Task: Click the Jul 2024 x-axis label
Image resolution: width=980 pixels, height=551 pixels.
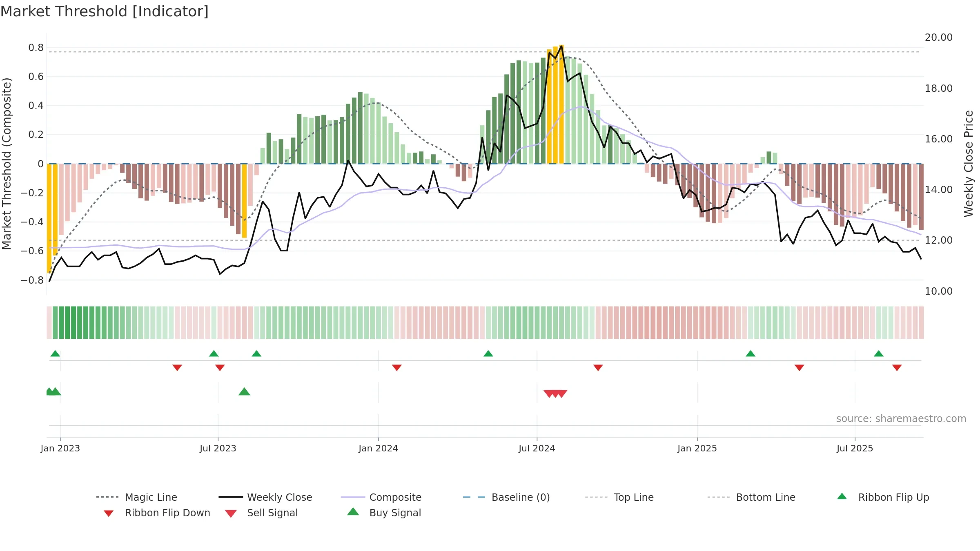Action: [537, 448]
